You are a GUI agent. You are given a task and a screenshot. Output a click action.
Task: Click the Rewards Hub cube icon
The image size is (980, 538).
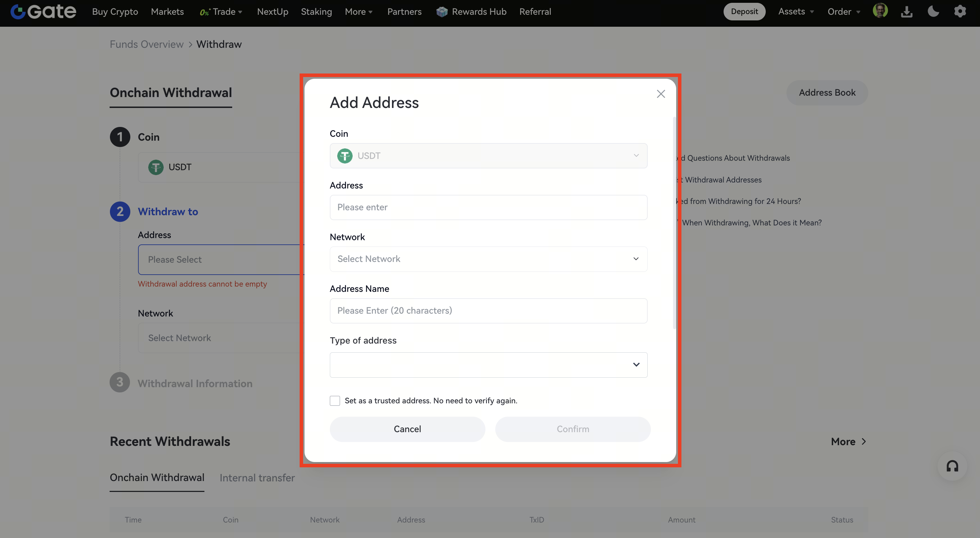(x=442, y=12)
